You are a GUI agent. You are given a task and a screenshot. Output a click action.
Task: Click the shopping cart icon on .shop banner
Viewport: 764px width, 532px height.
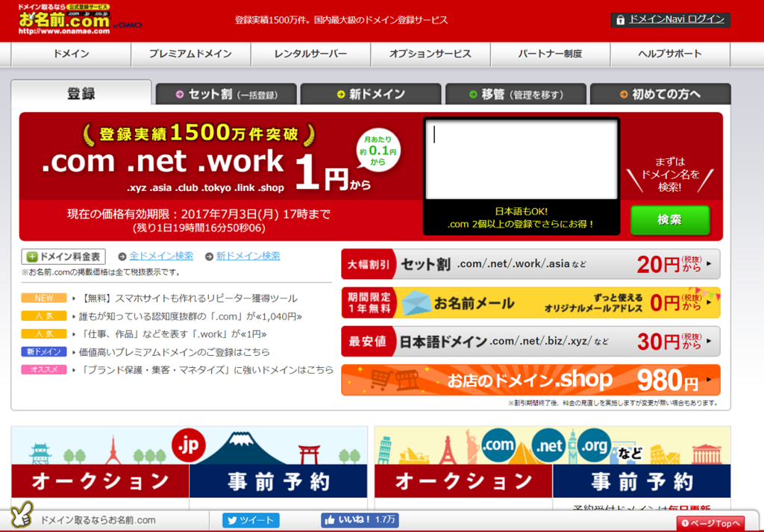[381, 380]
